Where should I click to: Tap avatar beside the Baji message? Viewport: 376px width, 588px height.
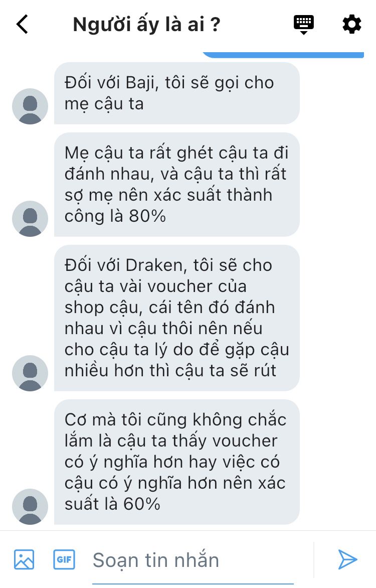(30, 106)
